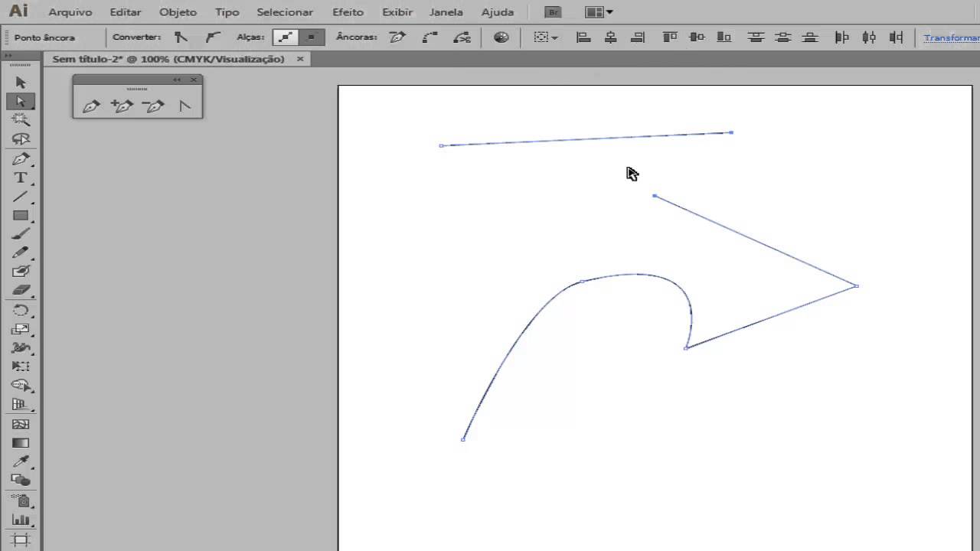Open the Align To dropdown
The height and width of the screenshot is (551, 980).
546,37
